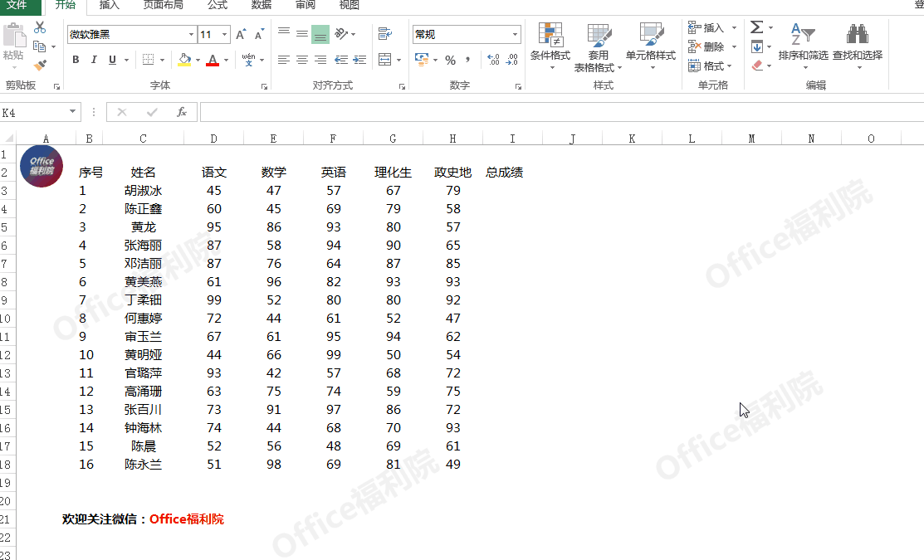Apply comma style number format
924x560 pixels.
[x=468, y=60]
